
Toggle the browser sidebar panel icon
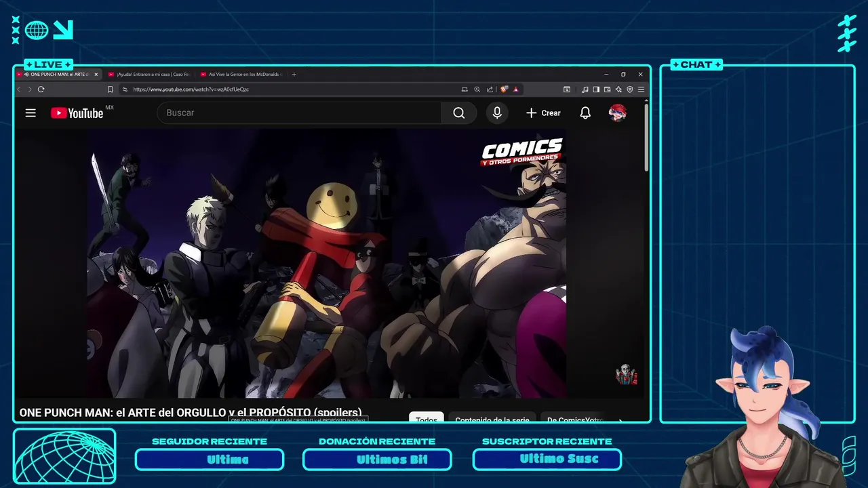[x=596, y=89]
